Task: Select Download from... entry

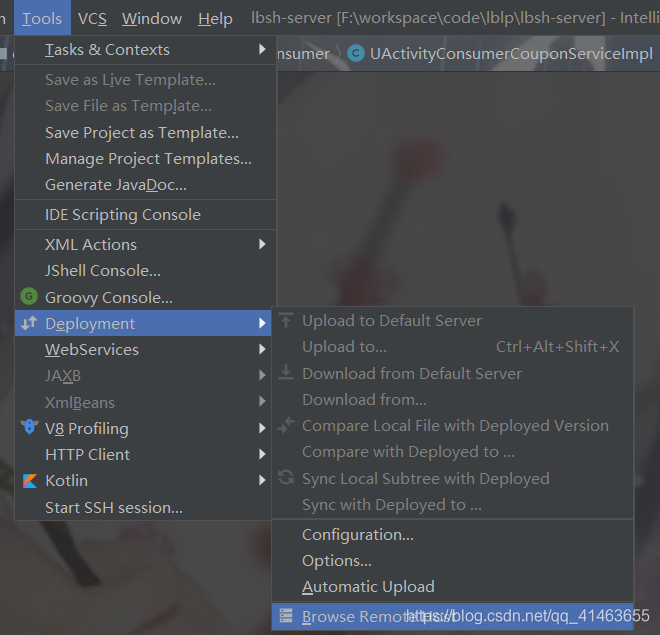Action: coord(452,400)
